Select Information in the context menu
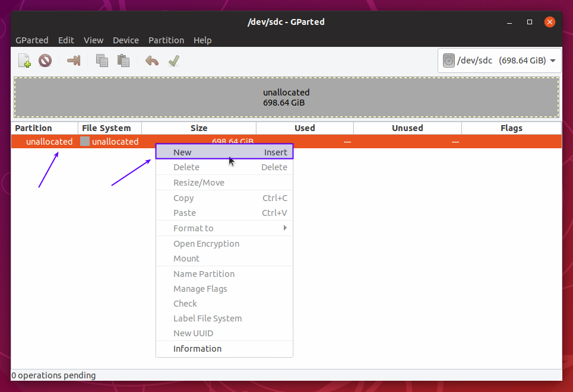 click(x=197, y=349)
